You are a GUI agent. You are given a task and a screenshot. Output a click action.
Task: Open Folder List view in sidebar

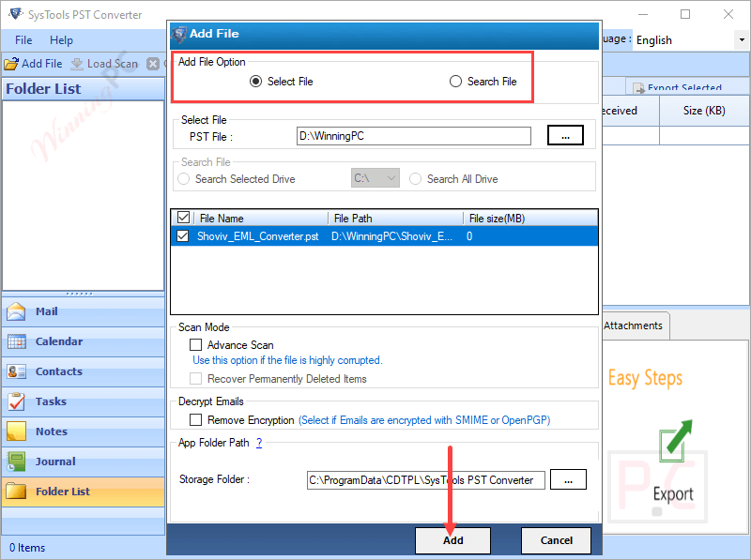[x=84, y=492]
